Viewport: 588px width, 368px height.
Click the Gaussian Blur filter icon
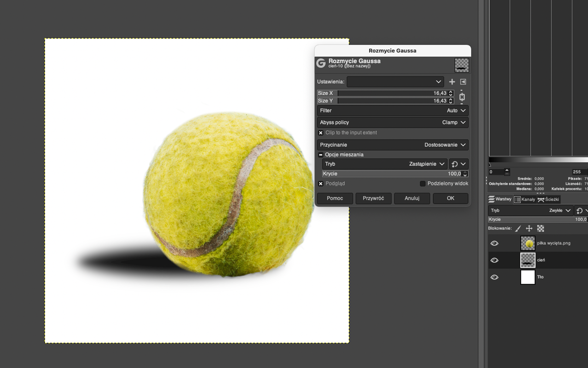pyautogui.click(x=322, y=63)
